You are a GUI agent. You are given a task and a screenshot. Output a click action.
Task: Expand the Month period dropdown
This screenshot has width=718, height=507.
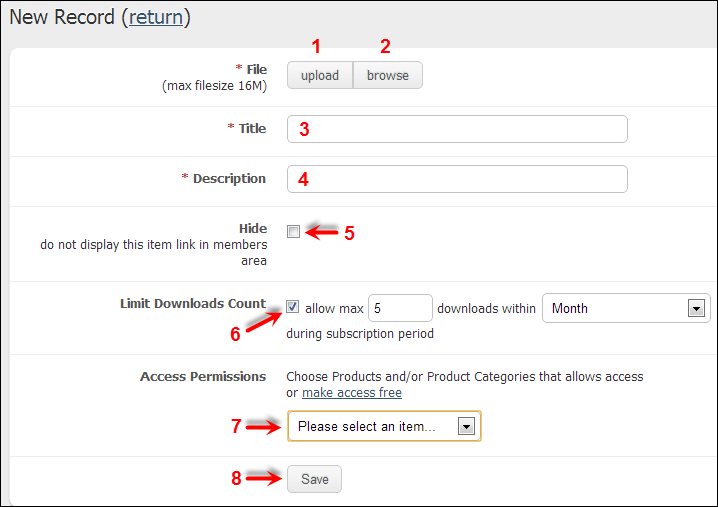tap(626, 308)
